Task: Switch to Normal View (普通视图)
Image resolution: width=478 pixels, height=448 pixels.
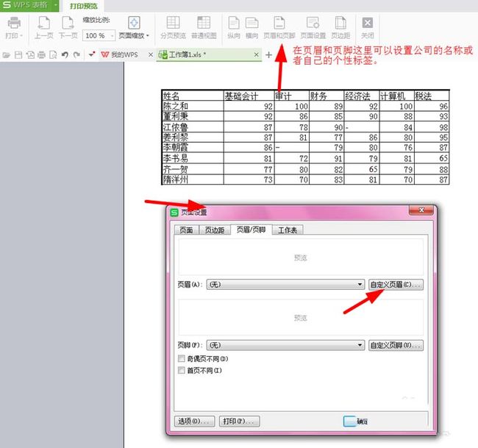Action: pyautogui.click(x=204, y=28)
